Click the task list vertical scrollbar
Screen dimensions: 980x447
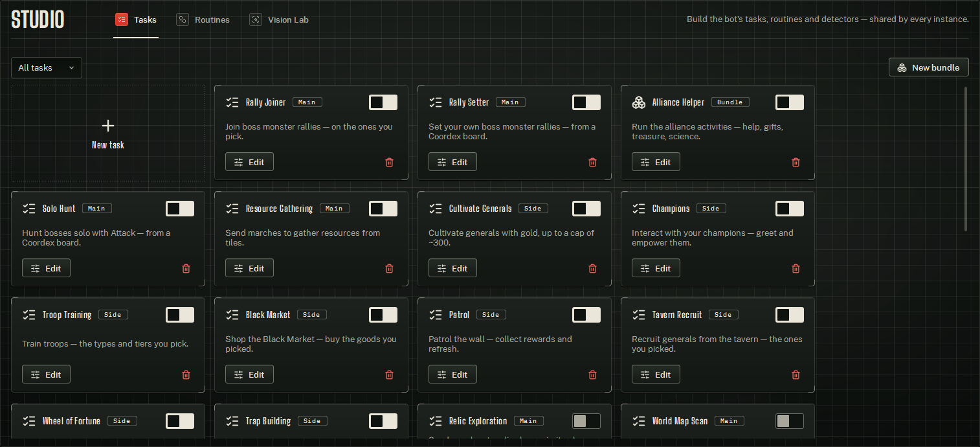966,159
